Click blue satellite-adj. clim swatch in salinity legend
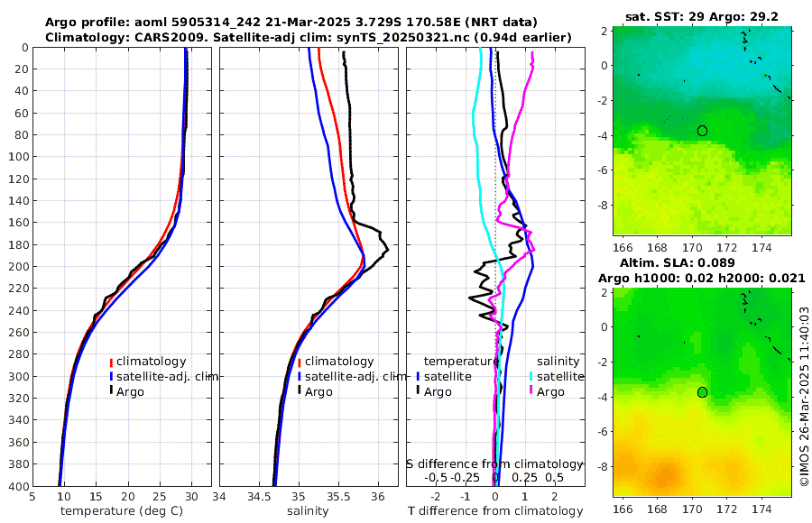 click(x=300, y=376)
